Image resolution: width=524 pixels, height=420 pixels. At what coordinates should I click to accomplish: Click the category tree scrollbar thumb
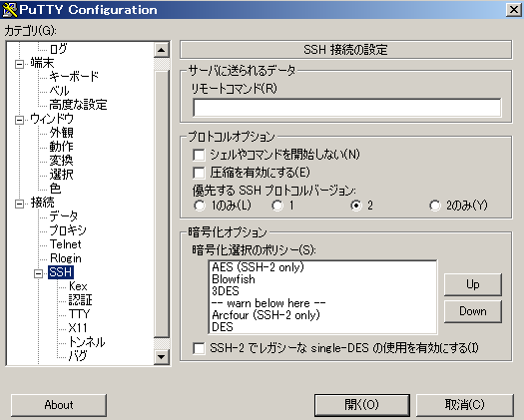162,204
